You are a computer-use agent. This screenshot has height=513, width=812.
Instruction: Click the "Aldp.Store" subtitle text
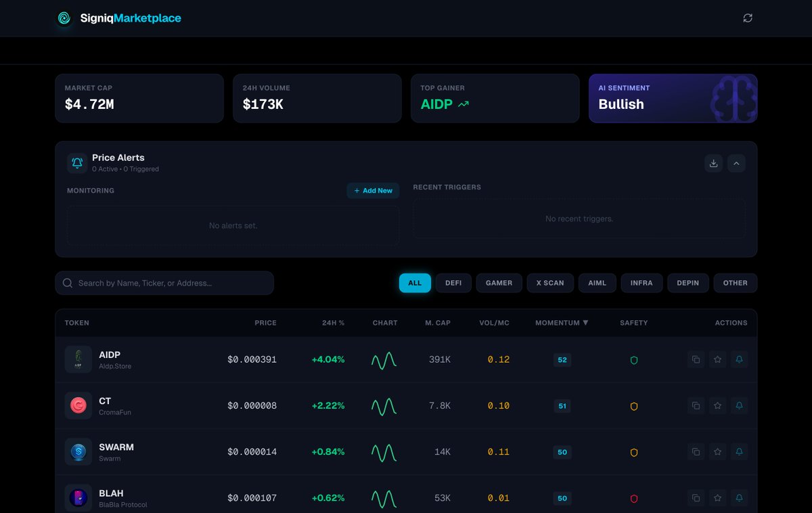115,366
